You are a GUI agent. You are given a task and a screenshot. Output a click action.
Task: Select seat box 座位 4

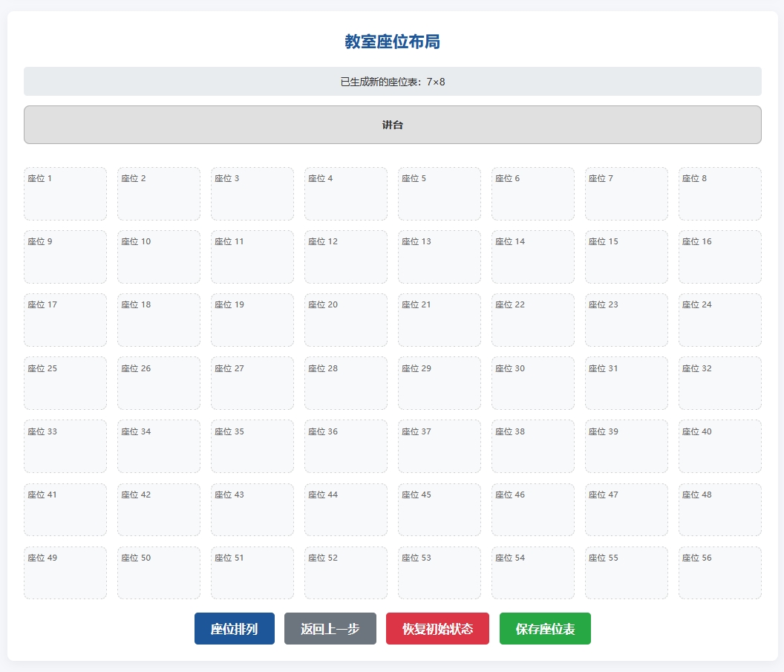click(346, 194)
